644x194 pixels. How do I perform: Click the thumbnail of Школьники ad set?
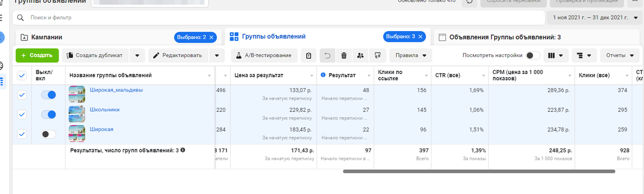pyautogui.click(x=77, y=114)
